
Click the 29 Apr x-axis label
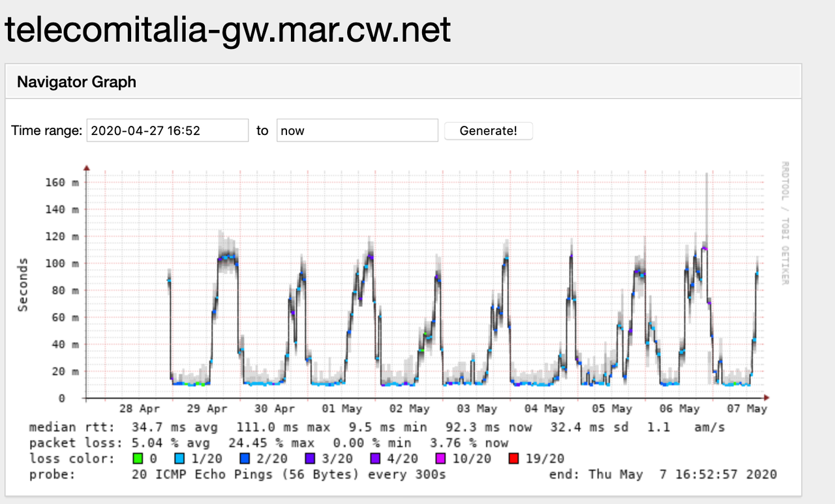click(207, 409)
